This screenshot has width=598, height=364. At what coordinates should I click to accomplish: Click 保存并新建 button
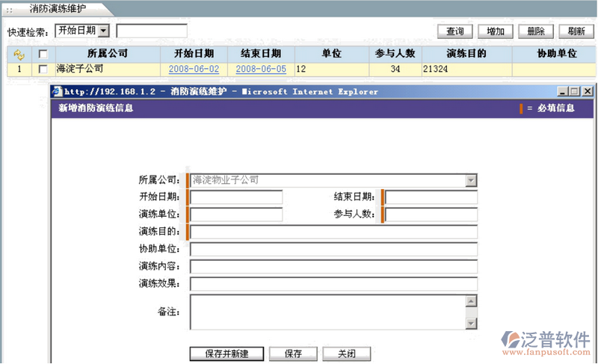pos(226,354)
